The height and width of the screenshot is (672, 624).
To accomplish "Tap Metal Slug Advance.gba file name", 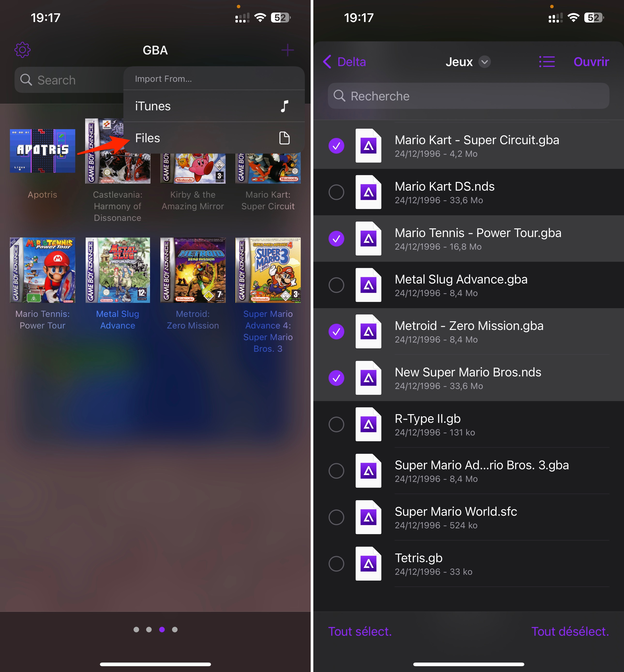I will click(461, 279).
